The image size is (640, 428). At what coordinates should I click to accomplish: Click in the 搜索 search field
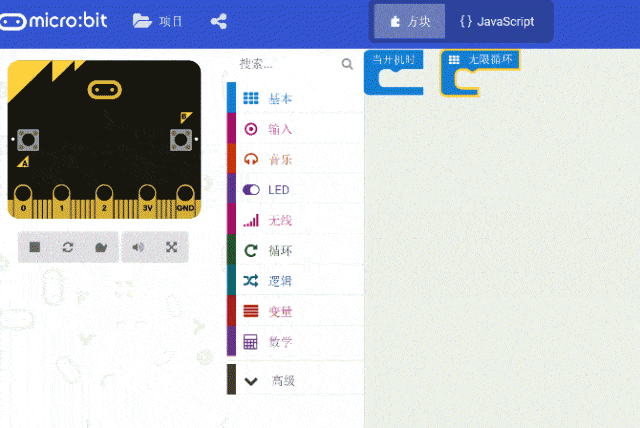pos(285,64)
